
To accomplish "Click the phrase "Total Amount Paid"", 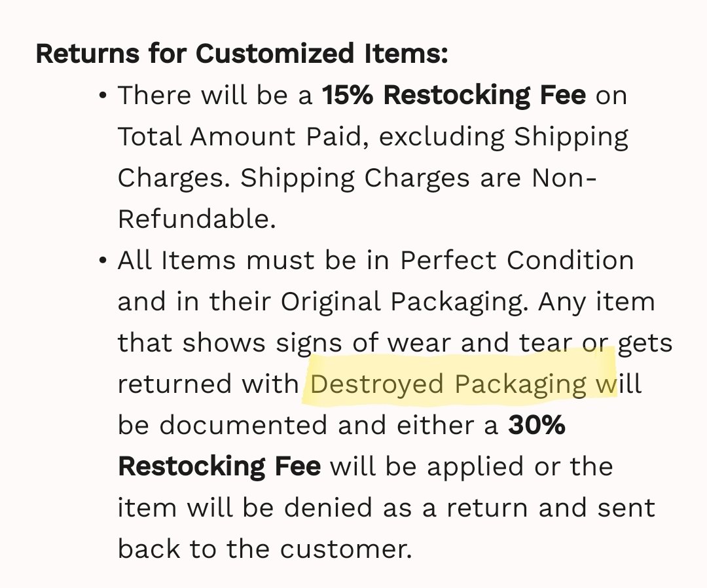I will click(x=240, y=137).
